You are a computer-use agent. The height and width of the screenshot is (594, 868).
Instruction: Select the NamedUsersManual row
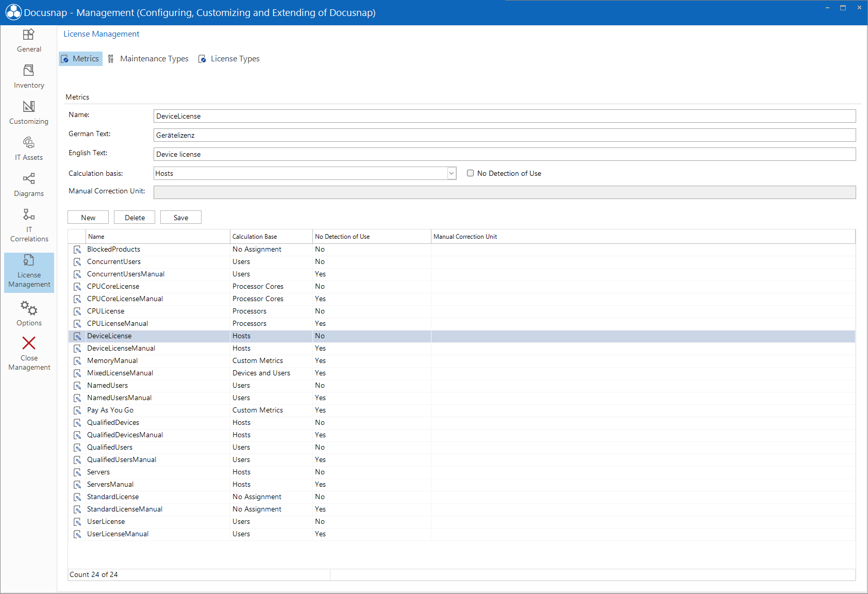[462, 398]
